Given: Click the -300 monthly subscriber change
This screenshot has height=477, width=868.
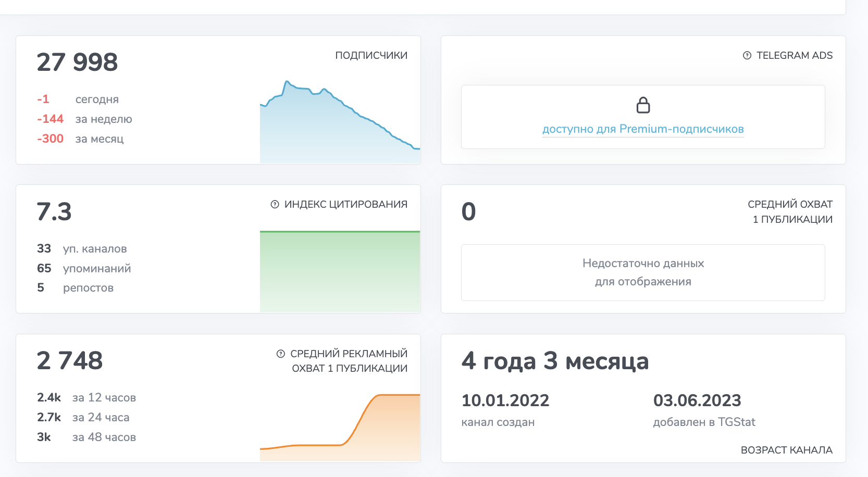Looking at the screenshot, I should (x=50, y=139).
